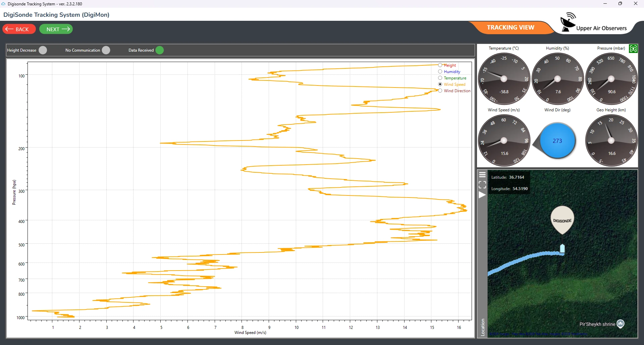
Task: Click the Wind Speed gauge dial
Action: (x=504, y=140)
